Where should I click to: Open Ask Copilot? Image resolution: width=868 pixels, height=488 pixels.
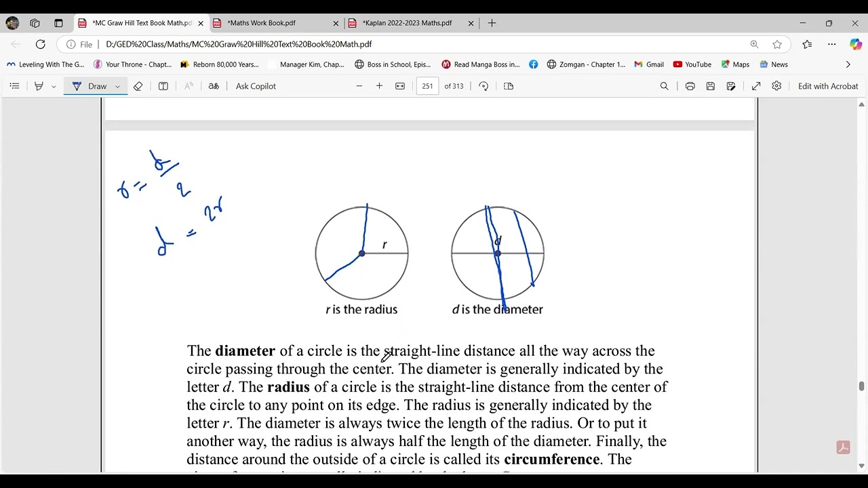tap(256, 86)
